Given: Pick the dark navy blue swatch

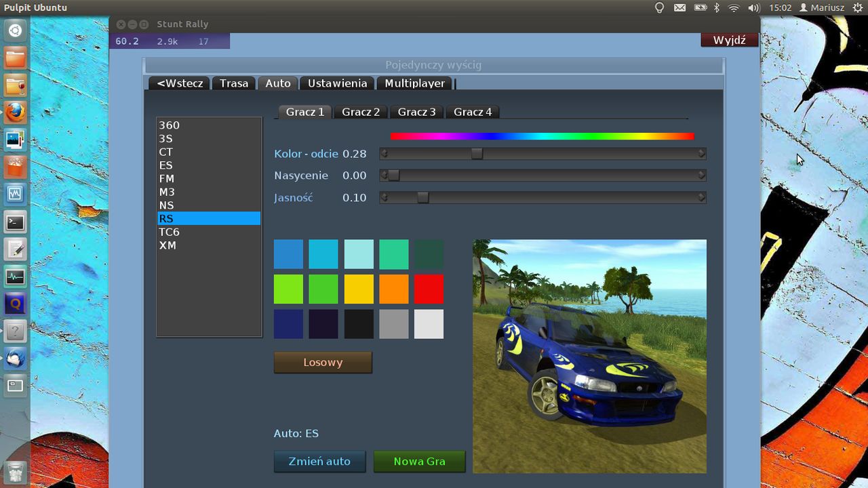Looking at the screenshot, I should 288,324.
